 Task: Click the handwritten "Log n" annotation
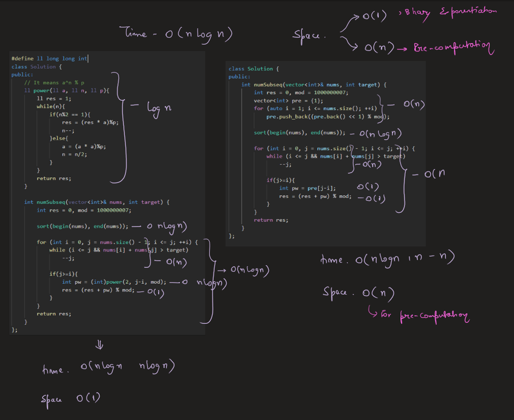(x=159, y=108)
